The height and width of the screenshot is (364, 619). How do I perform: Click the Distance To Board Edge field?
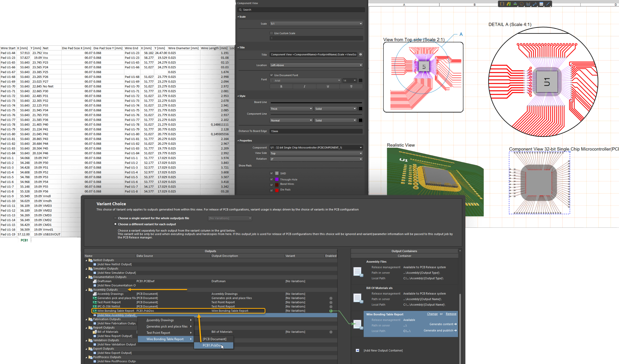316,131
